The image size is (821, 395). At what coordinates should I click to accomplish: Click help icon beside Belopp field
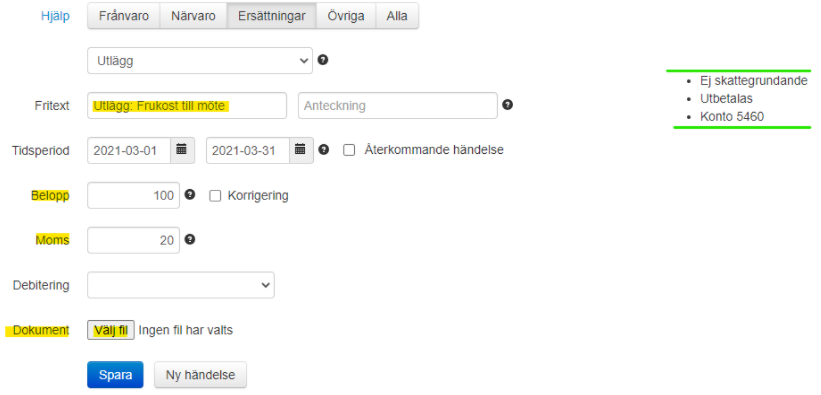coord(190,195)
